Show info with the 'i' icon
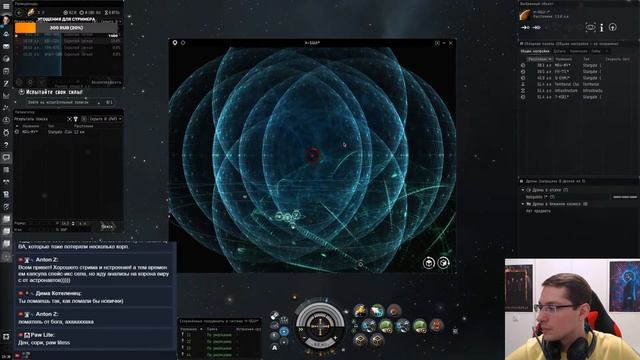Image resolution: width=640 pixels, height=360 pixels. coord(601,27)
